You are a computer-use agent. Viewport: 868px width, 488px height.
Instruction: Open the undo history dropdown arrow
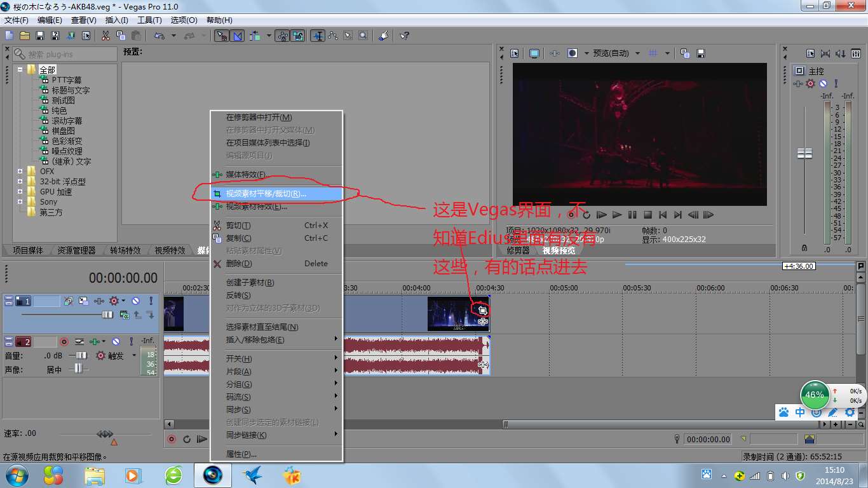pyautogui.click(x=173, y=36)
